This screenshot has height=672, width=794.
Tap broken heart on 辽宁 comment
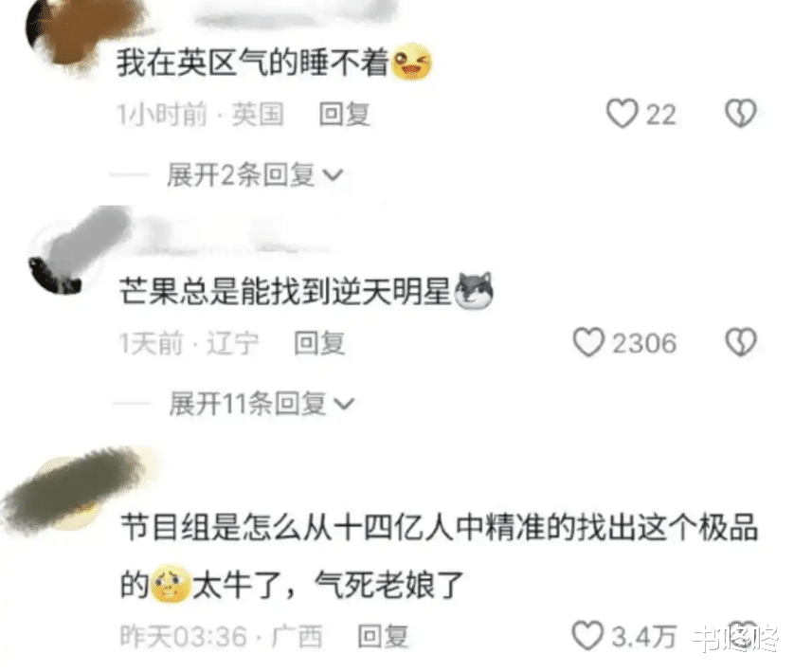(x=740, y=342)
